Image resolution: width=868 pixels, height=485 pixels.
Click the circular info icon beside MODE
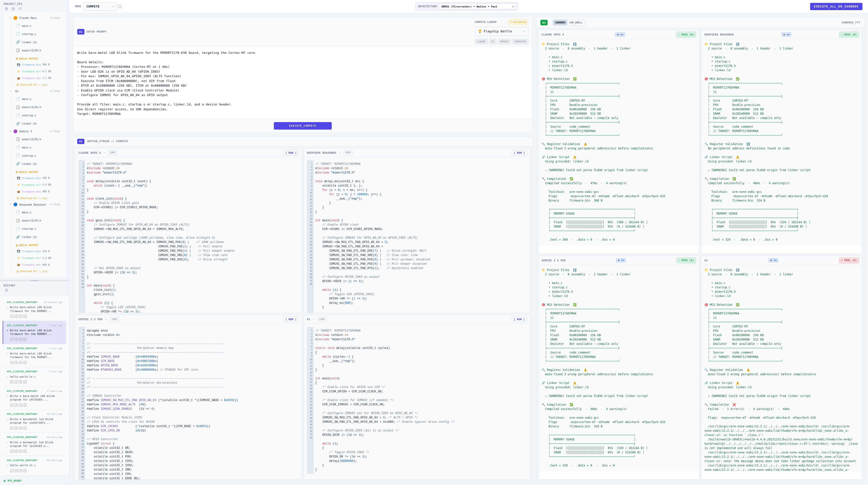point(120,7)
